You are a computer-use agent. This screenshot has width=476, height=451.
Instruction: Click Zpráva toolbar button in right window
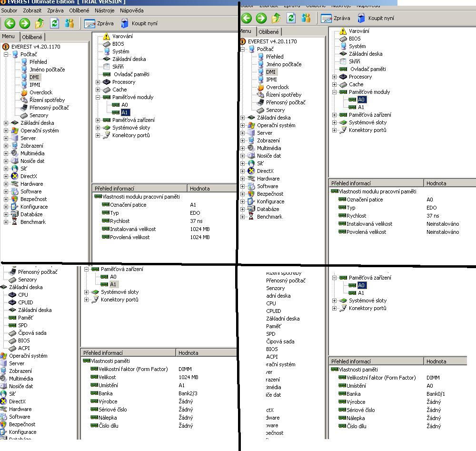336,18
